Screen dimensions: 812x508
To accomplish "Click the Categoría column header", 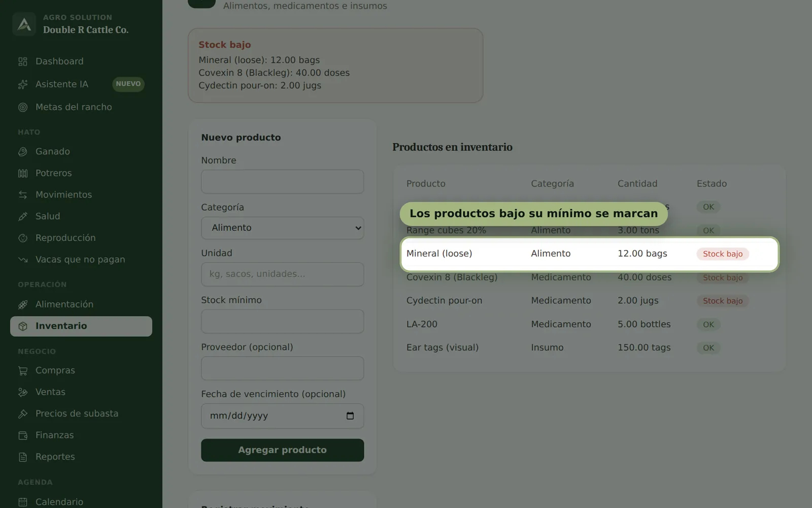I will coord(552,184).
